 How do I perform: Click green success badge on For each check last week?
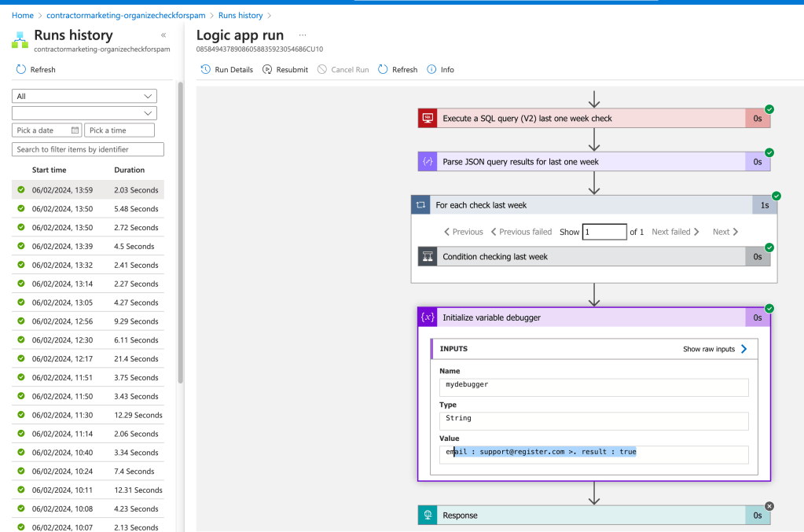pos(776,196)
